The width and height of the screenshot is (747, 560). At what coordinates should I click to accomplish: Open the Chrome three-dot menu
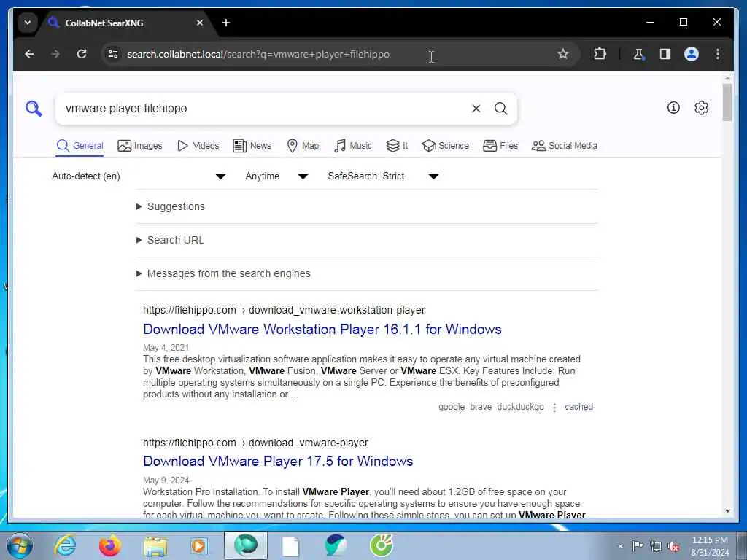click(718, 54)
